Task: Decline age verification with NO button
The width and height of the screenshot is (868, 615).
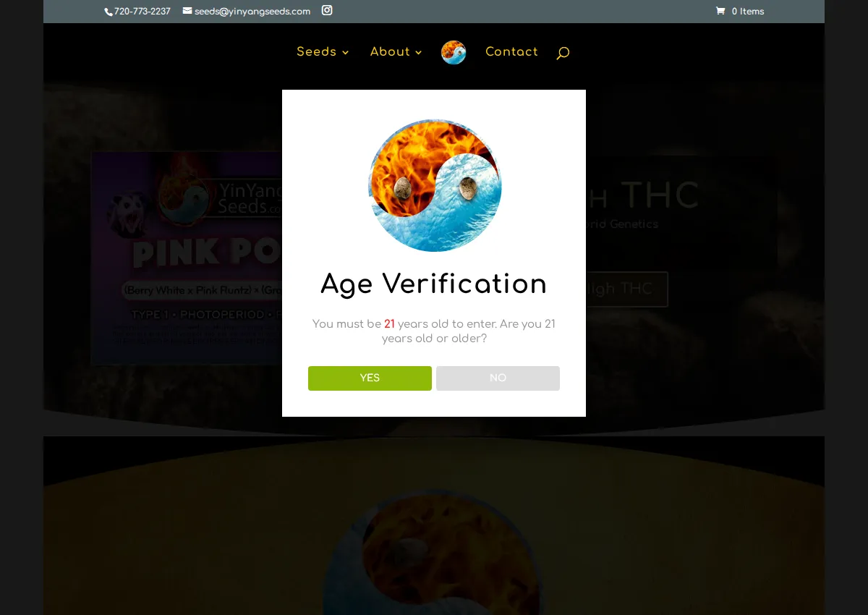Action: 498,378
